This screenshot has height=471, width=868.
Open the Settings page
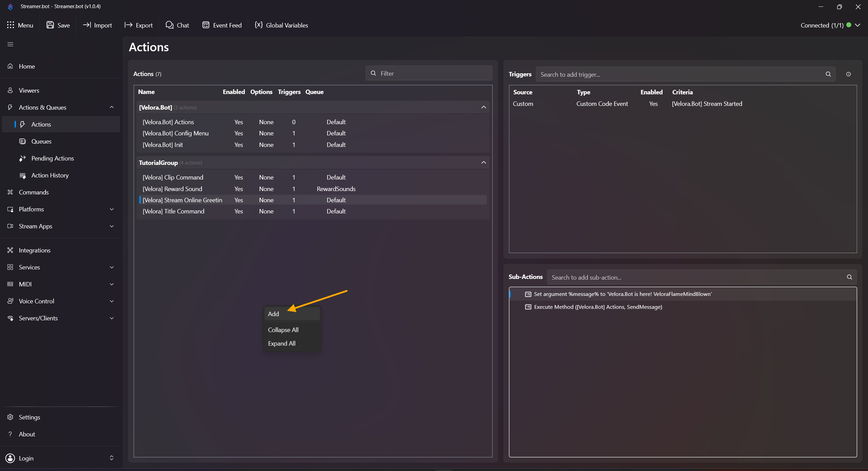[x=29, y=417]
